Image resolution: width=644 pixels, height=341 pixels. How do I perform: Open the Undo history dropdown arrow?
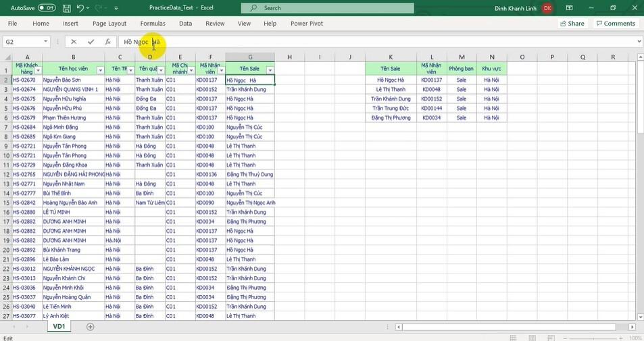pyautogui.click(x=89, y=8)
